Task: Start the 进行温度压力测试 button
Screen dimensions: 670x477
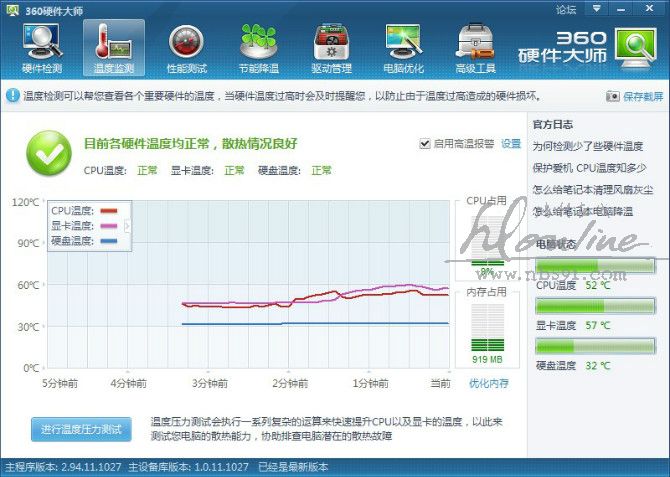Action: coord(81,429)
